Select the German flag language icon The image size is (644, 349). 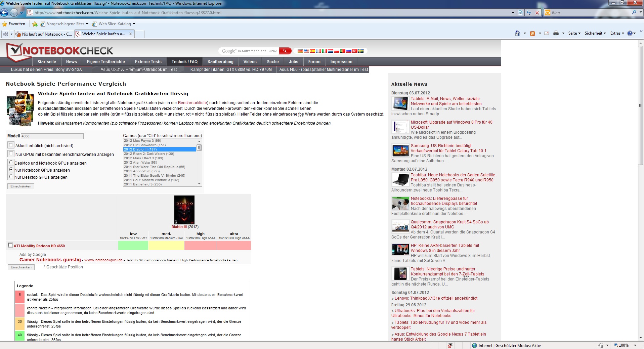[x=300, y=51]
